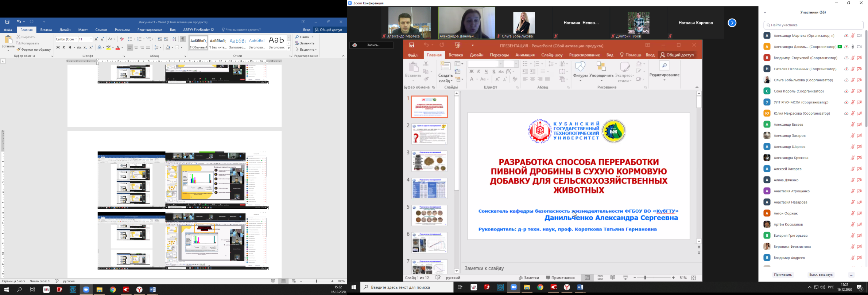Click the Sort (A-Z) icon
This screenshot has width=868, height=295.
tap(174, 39)
